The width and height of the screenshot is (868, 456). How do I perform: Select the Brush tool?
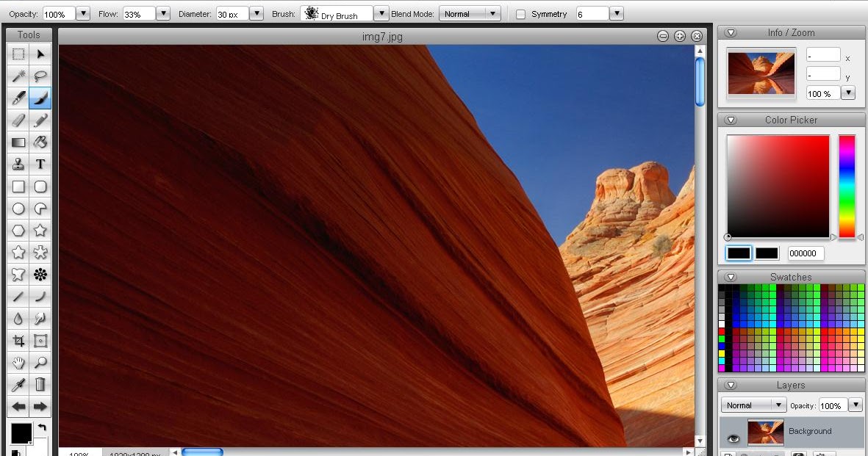40,98
